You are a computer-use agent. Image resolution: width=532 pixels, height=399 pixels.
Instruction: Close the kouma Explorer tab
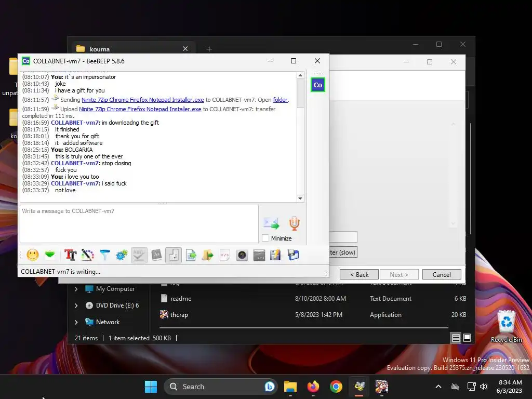pyautogui.click(x=185, y=49)
